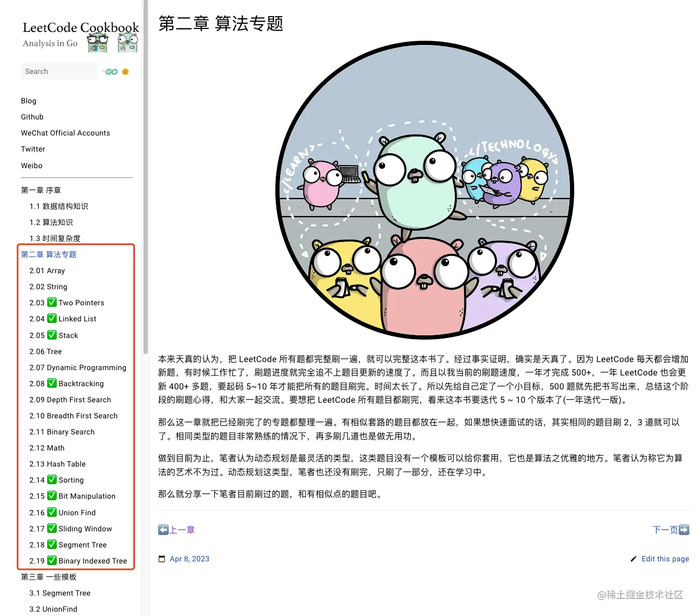Open 2.07 Dynamic Programming section
699x616 pixels.
coord(78,367)
